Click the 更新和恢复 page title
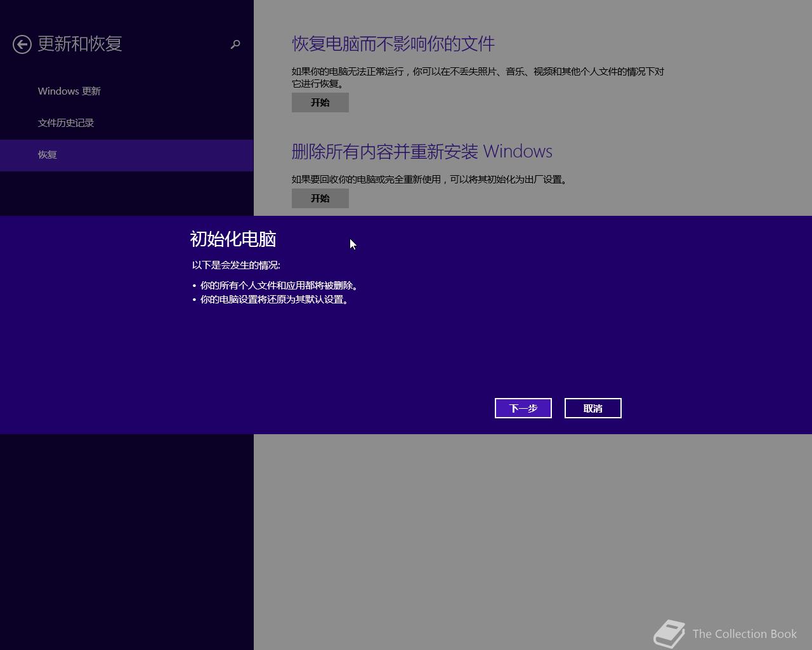Image resolution: width=812 pixels, height=650 pixels. (80, 44)
